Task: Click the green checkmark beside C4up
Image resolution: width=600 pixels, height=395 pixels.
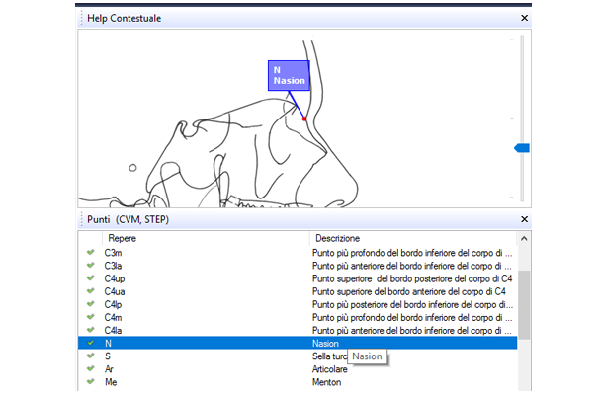Action: click(90, 278)
